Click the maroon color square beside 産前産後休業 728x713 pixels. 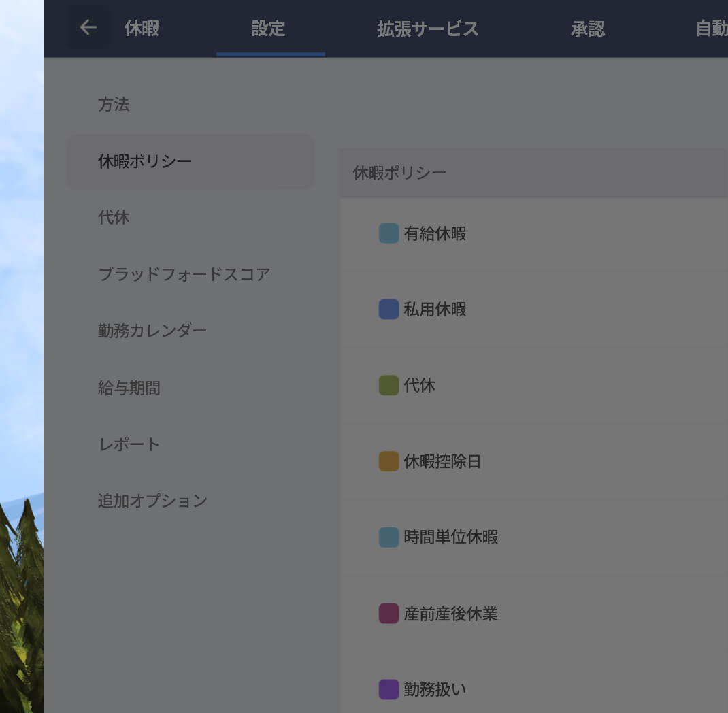[387, 613]
